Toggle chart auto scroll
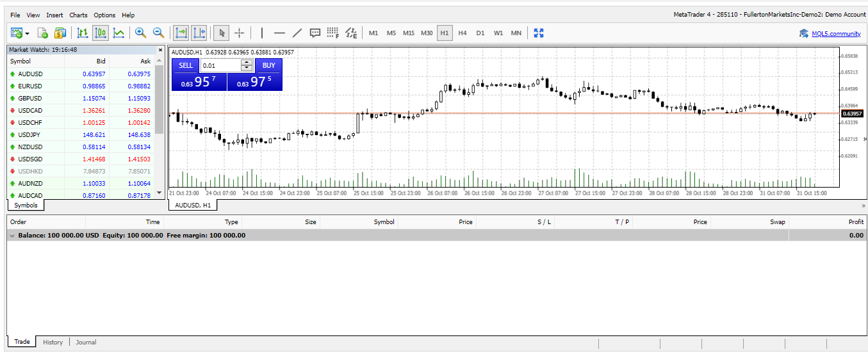 (181, 33)
